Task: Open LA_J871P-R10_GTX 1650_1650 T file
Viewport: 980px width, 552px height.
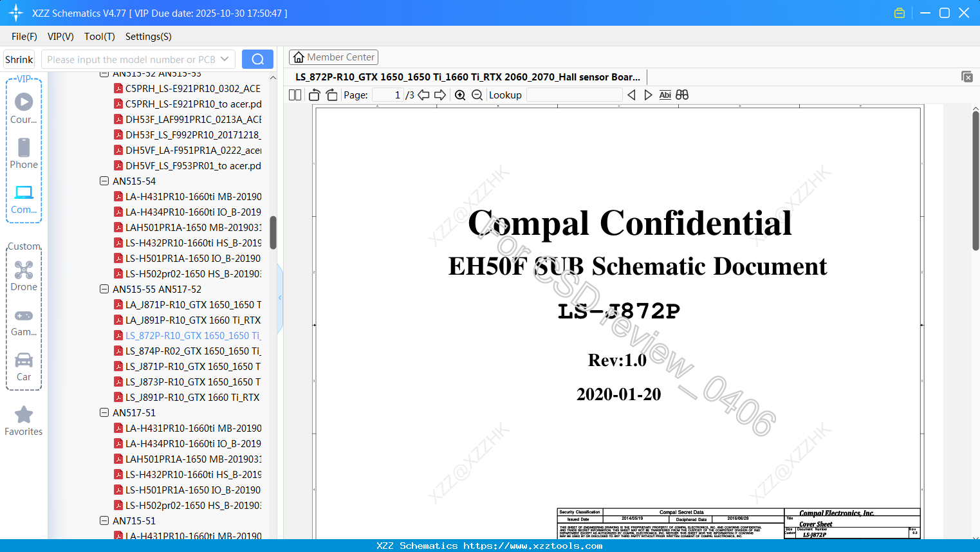Action: [194, 304]
